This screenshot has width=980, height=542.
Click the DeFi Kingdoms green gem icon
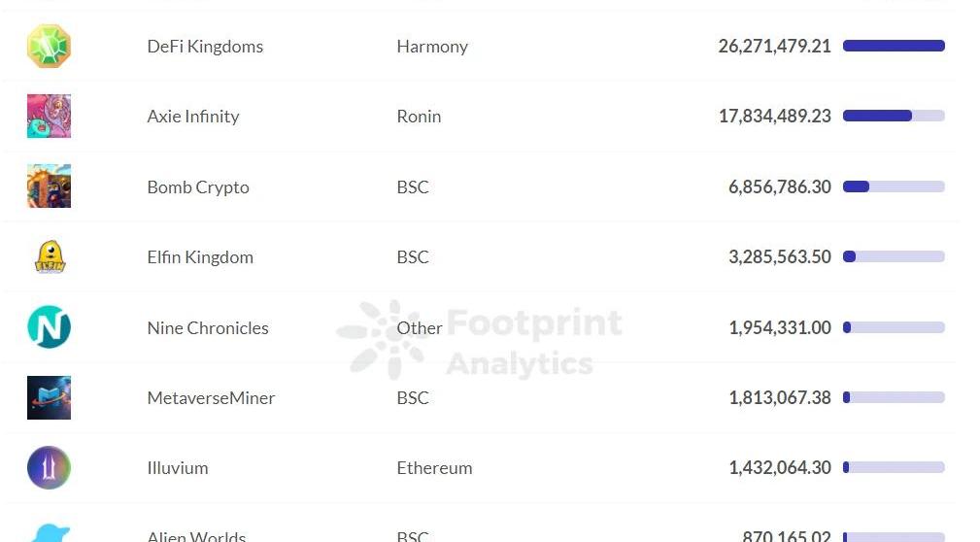[49, 47]
